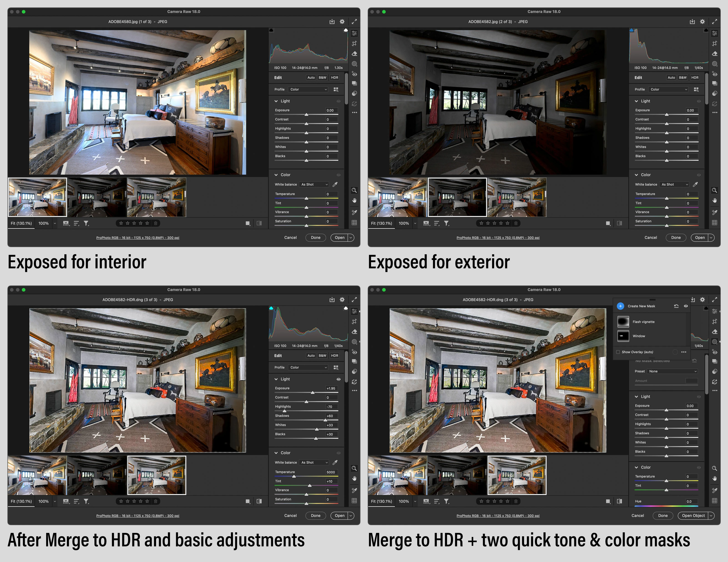728x562 pixels.
Task: Select Healing eraser tool in ADOBE4582.jpg (2 of 3) window
Action: [714, 54]
